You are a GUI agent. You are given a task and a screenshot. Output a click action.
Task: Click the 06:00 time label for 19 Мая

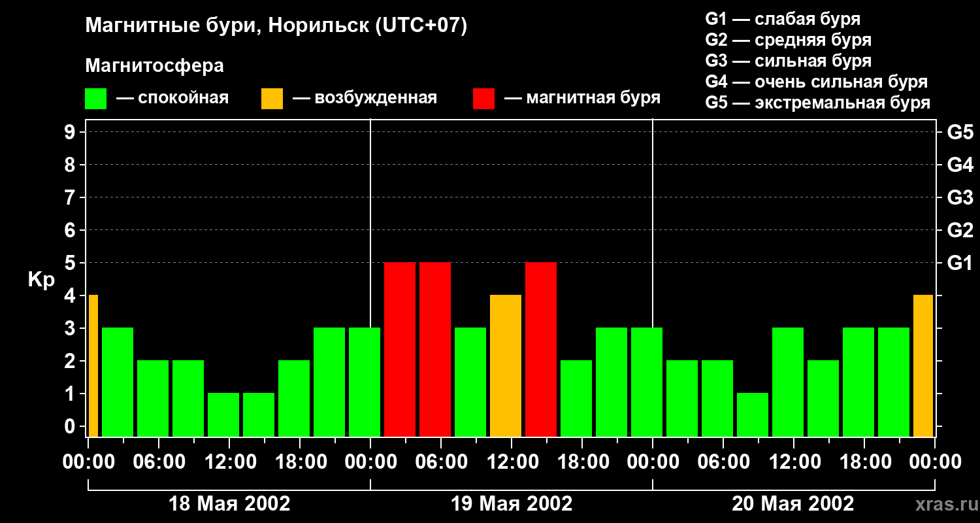441,462
